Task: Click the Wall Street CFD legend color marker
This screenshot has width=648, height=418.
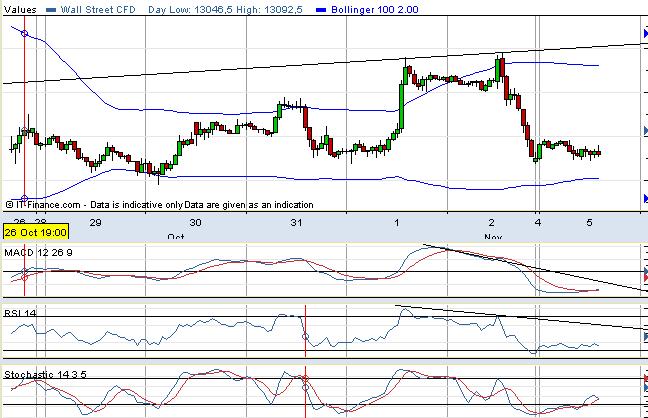Action: pyautogui.click(x=51, y=10)
